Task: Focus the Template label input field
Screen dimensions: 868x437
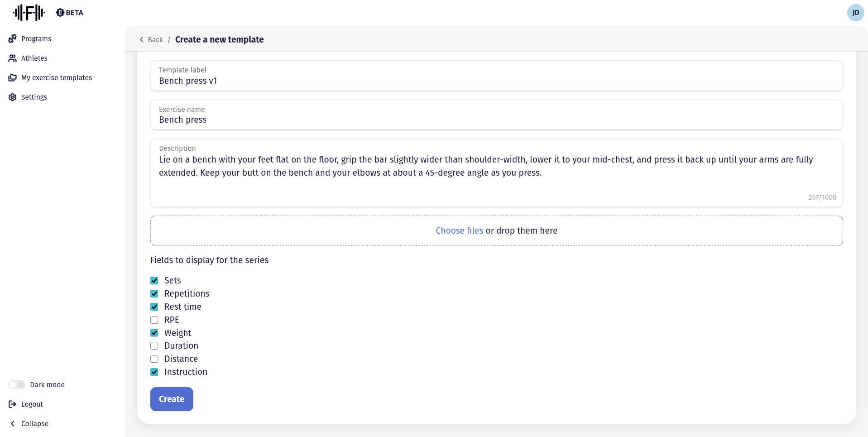Action: [496, 81]
